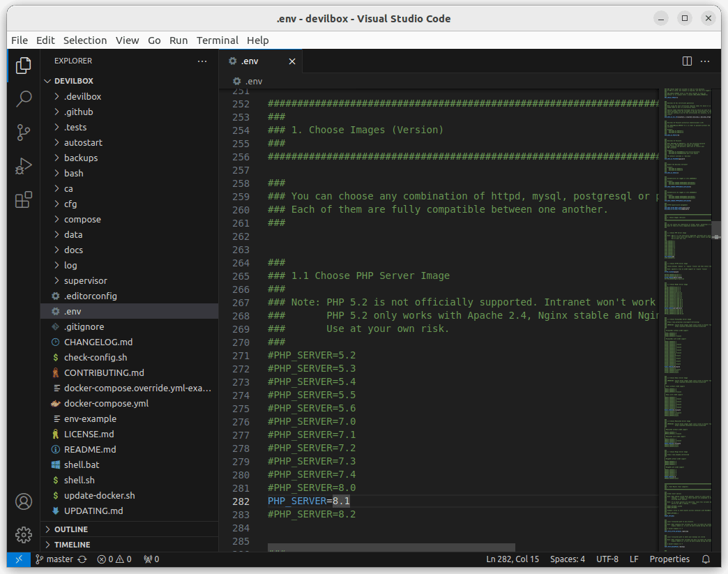Change the Properties language mode
Viewport: 728px width, 574px height.
point(669,559)
